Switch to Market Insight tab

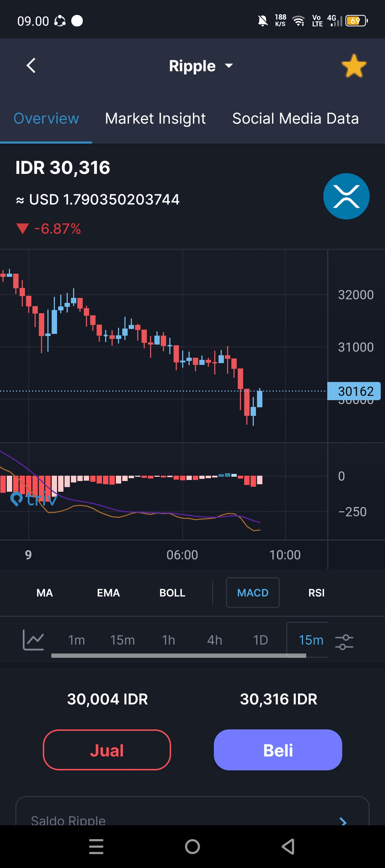[x=155, y=119]
